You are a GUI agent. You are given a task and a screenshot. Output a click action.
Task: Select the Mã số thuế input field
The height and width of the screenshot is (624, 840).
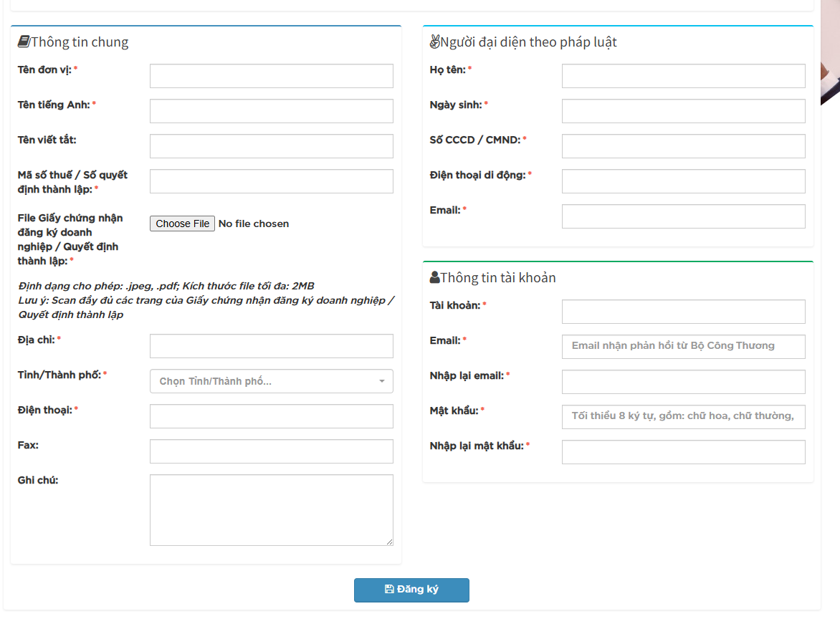(271, 181)
